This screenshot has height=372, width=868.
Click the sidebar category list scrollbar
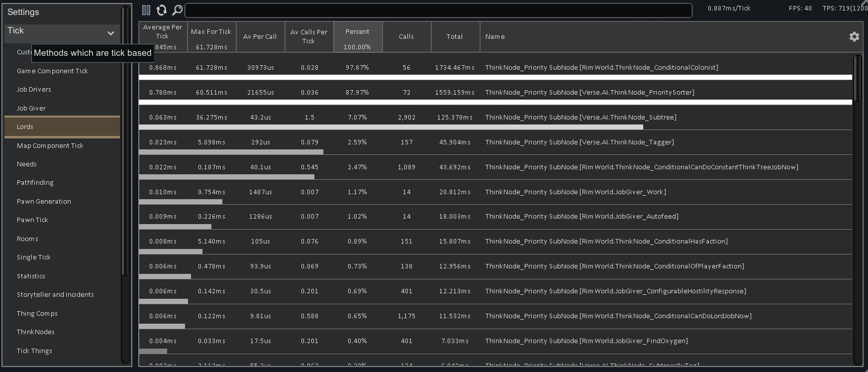(125, 141)
